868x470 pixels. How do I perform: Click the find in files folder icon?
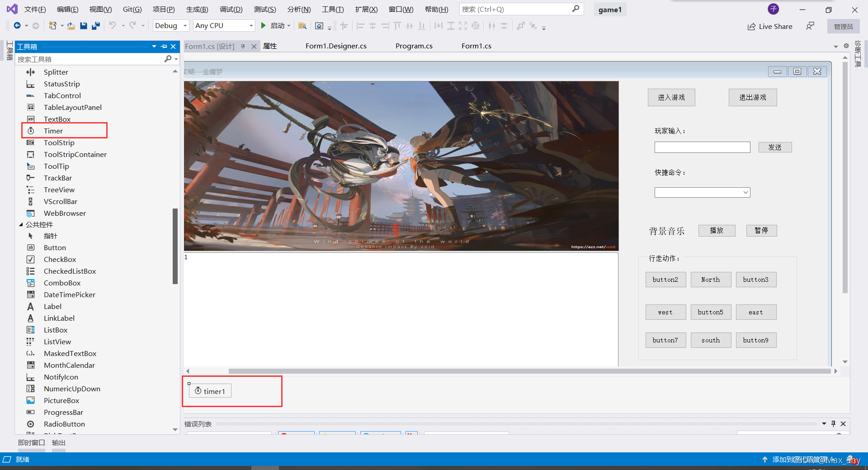tap(302, 26)
